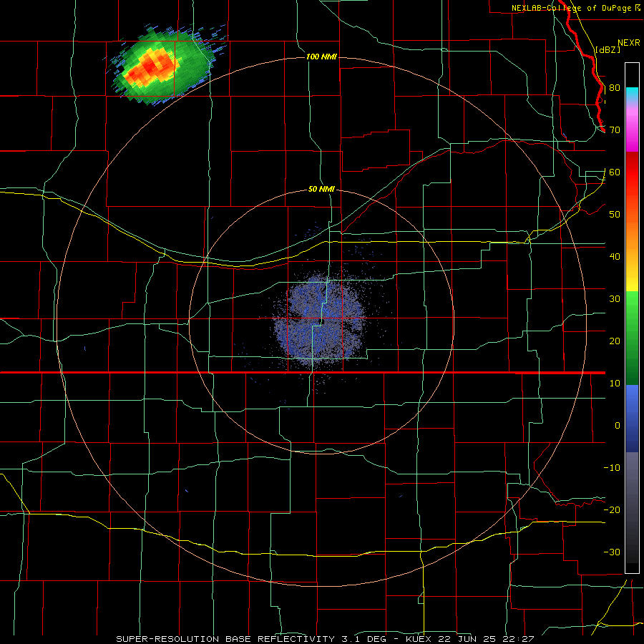Click the 30 value on dBZ scale
644x644 pixels.
pyautogui.click(x=615, y=299)
